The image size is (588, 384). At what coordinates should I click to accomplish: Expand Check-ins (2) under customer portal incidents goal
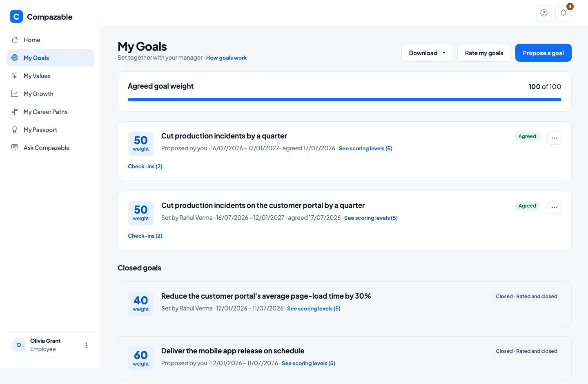click(x=145, y=236)
